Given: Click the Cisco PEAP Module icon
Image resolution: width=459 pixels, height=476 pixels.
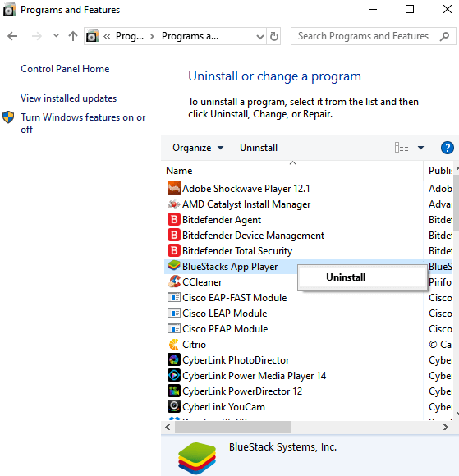Looking at the screenshot, I should pyautogui.click(x=174, y=329).
